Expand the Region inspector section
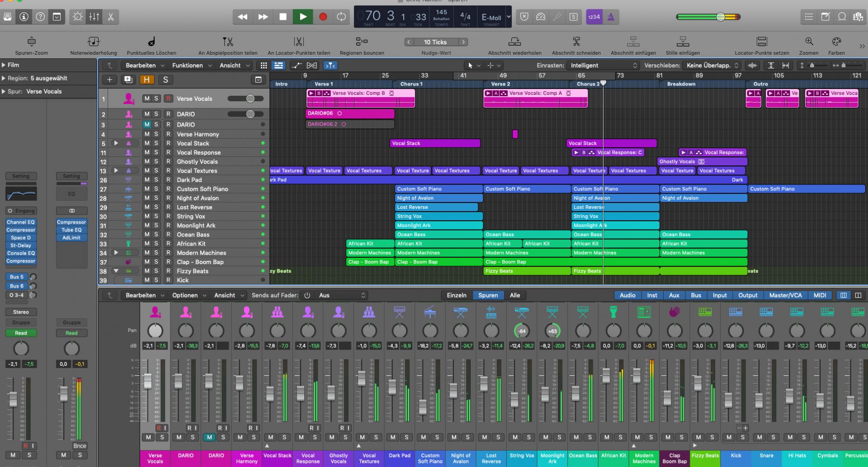This screenshot has width=868, height=467. tap(4, 78)
